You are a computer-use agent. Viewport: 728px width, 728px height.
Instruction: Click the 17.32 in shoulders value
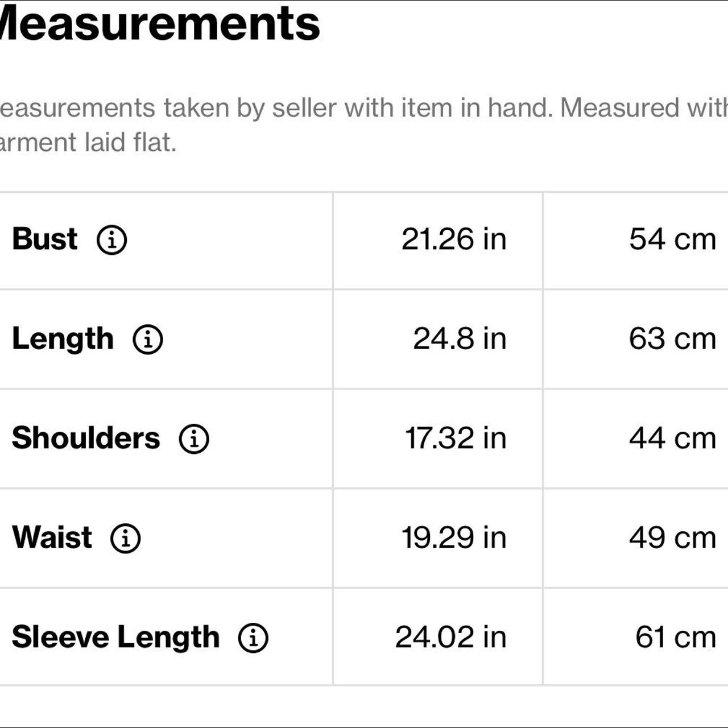[455, 438]
